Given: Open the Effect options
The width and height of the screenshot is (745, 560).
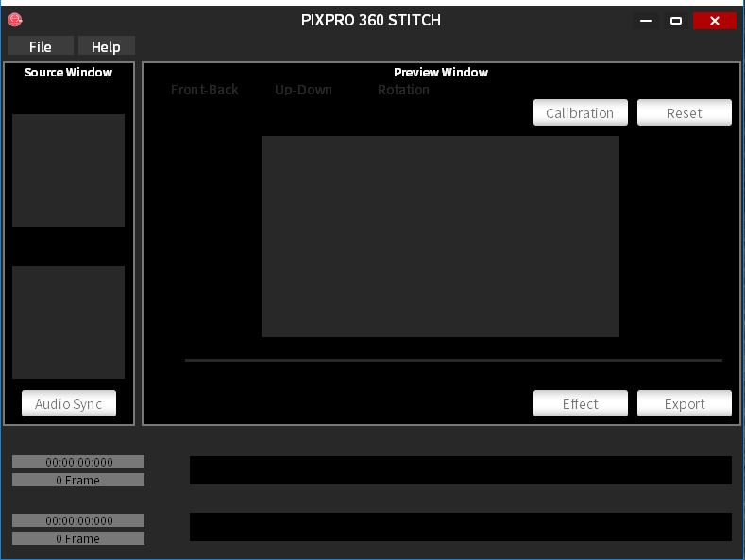Looking at the screenshot, I should 580,403.
